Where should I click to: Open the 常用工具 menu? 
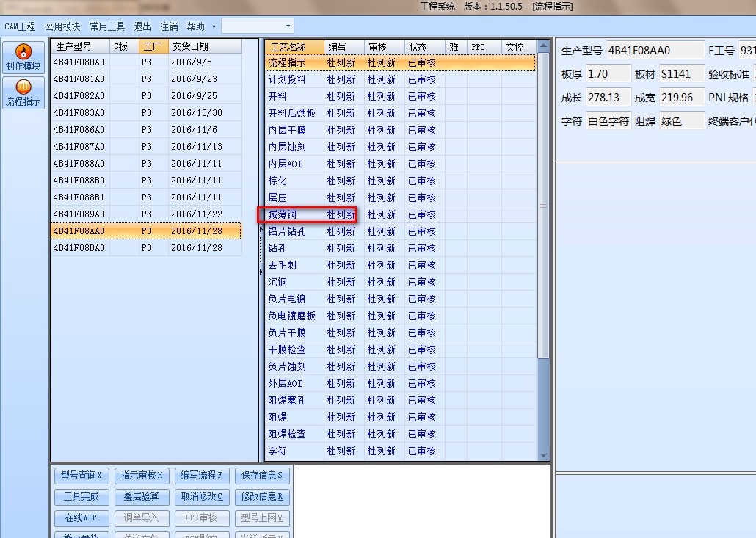107,26
